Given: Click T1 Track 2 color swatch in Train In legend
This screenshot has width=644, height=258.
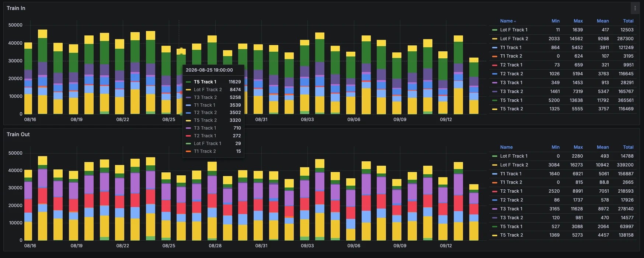Looking at the screenshot, I should point(495,56).
